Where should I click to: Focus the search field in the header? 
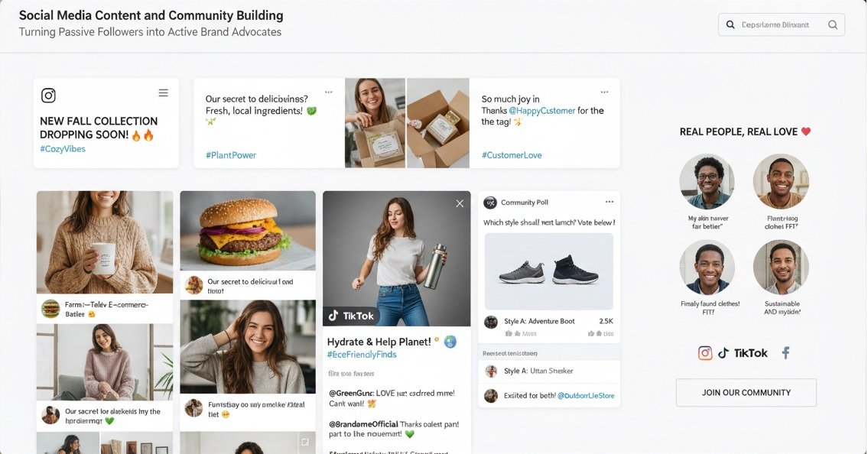click(x=781, y=25)
